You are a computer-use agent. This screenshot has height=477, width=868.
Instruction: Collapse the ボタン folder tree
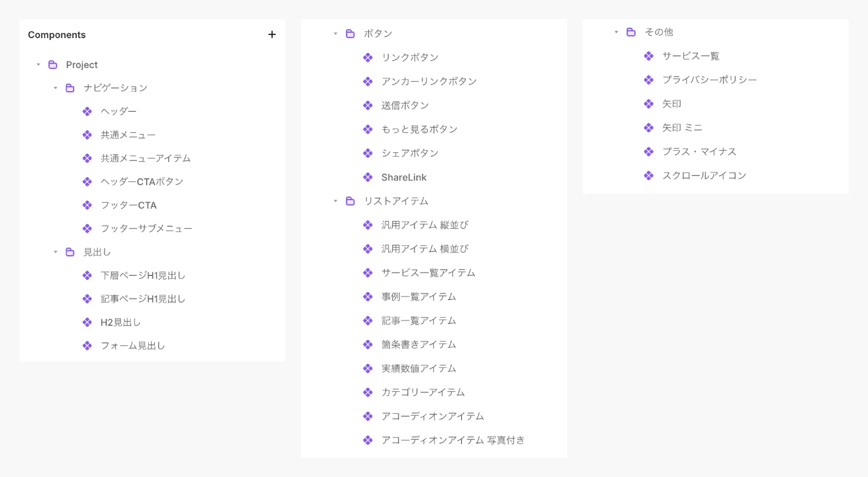coord(335,33)
